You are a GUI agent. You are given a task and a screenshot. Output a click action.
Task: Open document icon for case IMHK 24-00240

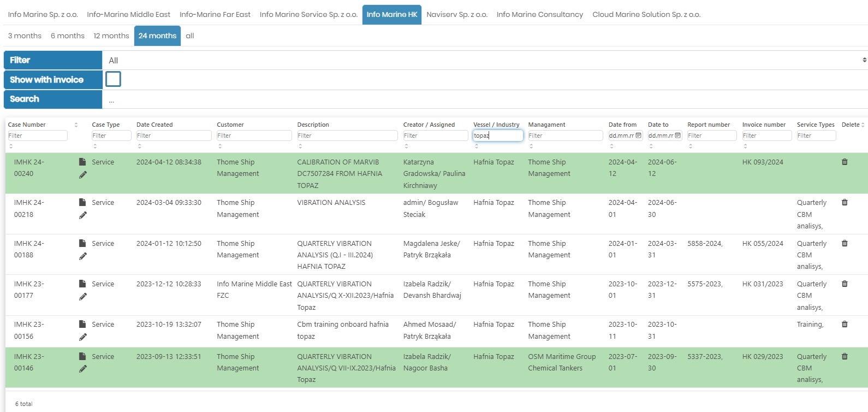click(82, 162)
